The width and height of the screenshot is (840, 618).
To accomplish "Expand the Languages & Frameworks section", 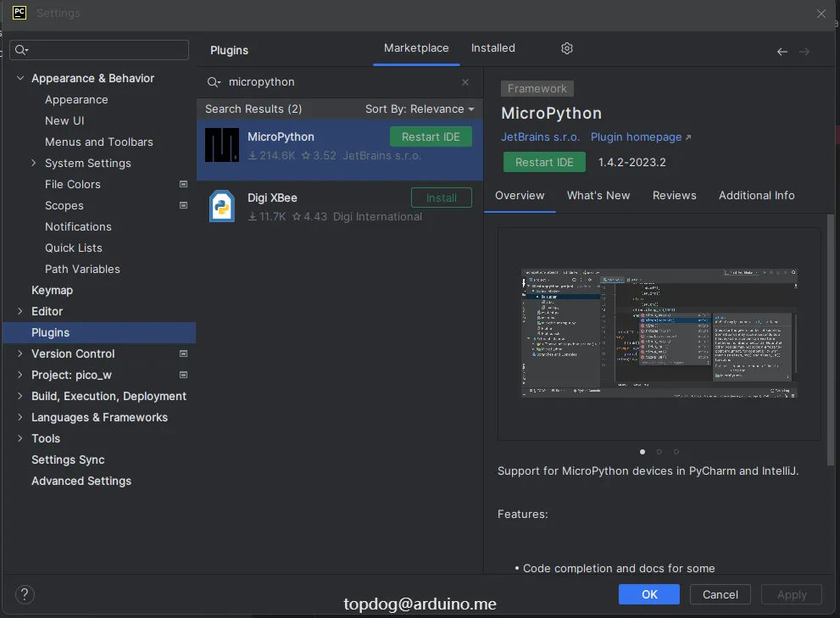I will 20,417.
